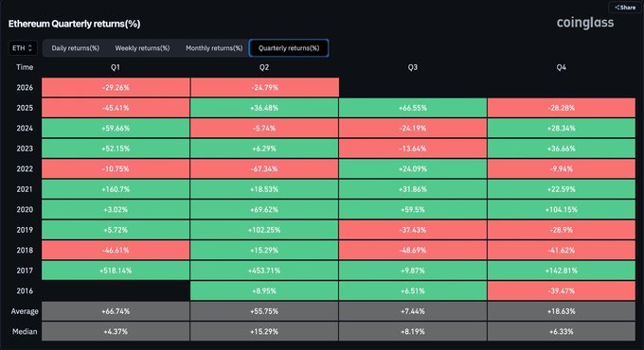Click the 2020 Q1 cell +3.02%

coord(116,209)
